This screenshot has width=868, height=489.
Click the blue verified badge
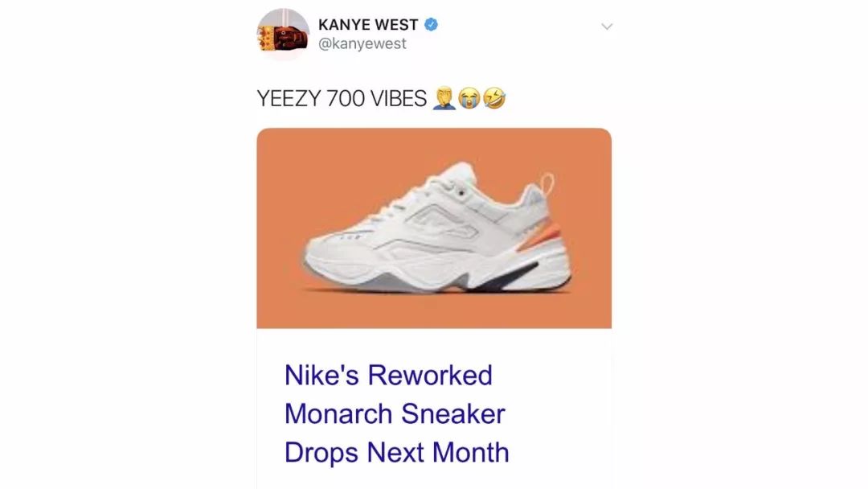pos(432,24)
